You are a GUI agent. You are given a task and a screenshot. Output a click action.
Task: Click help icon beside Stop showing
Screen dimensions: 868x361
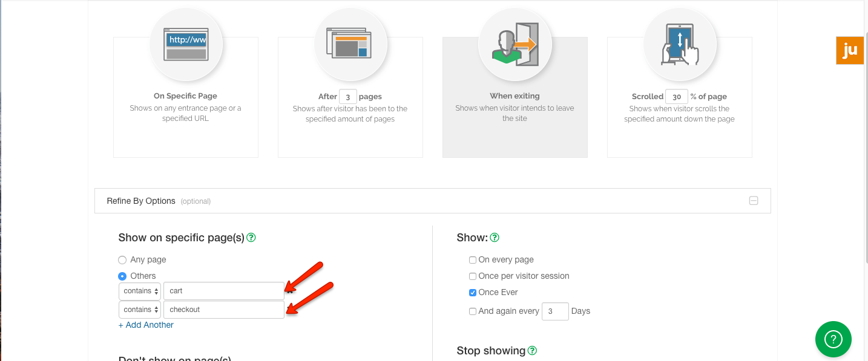coord(532,351)
